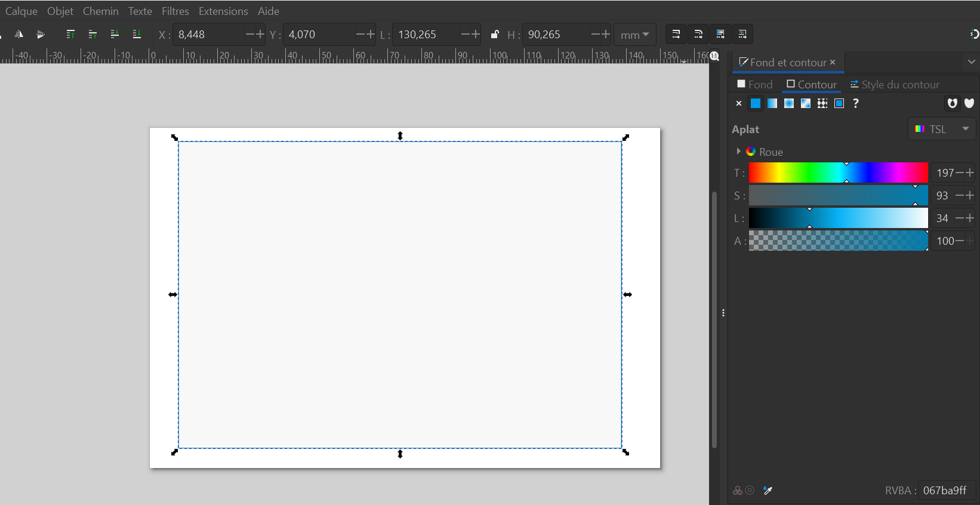Open the Texte menu
Viewport: 980px width, 505px height.
tap(140, 11)
